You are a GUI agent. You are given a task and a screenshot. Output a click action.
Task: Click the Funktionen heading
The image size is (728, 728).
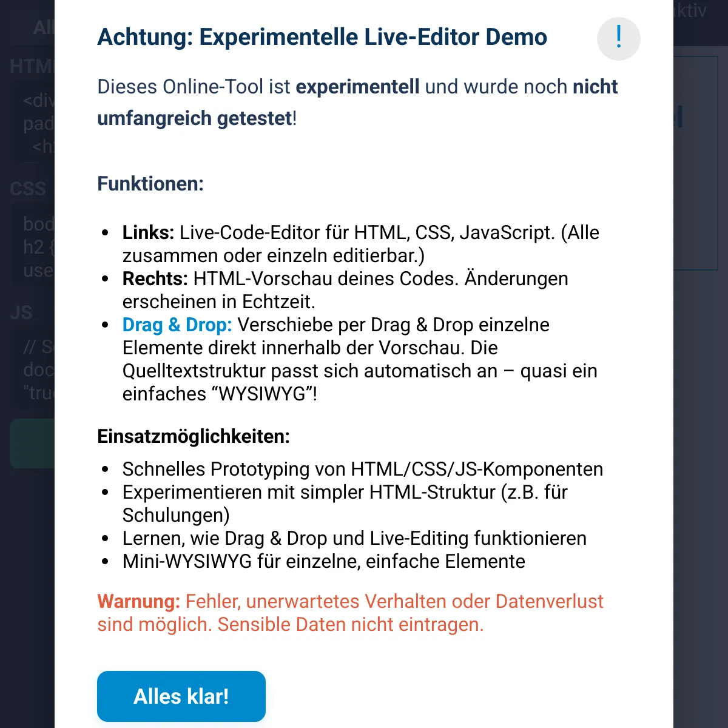click(150, 184)
